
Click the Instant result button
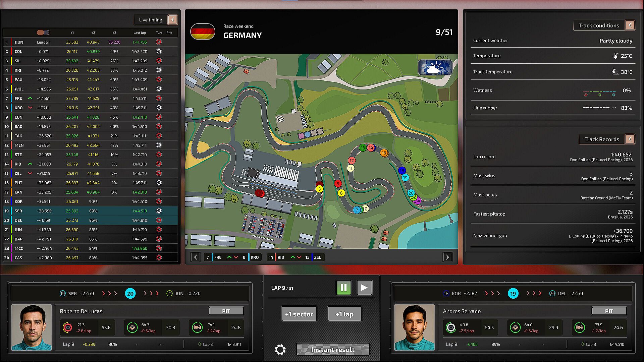[332, 350]
